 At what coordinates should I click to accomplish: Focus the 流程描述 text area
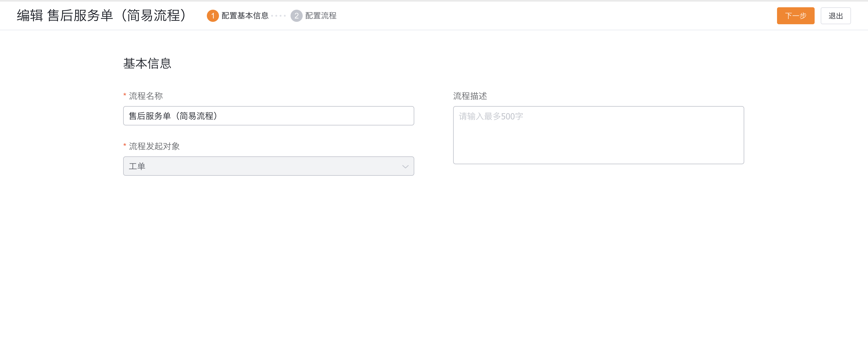click(x=598, y=135)
